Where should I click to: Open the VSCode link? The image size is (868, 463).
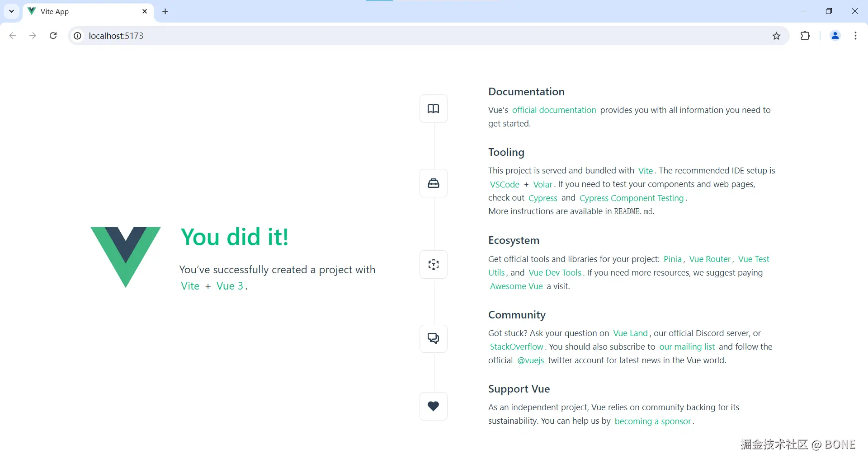tap(505, 184)
